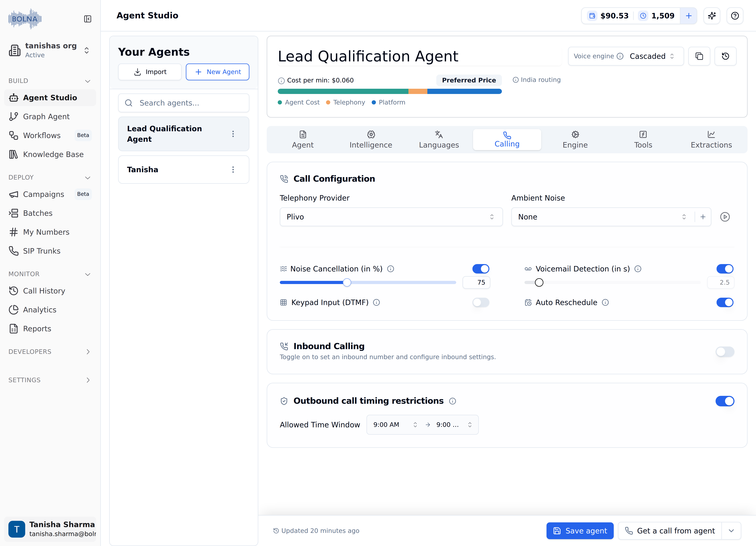Add funds with the plus icon
The width and height of the screenshot is (756, 546).
(689, 16)
